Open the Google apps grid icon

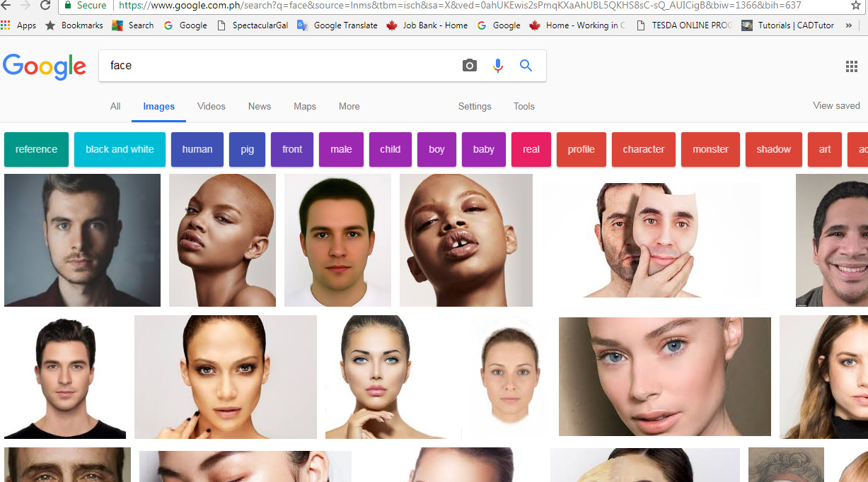pyautogui.click(x=852, y=66)
